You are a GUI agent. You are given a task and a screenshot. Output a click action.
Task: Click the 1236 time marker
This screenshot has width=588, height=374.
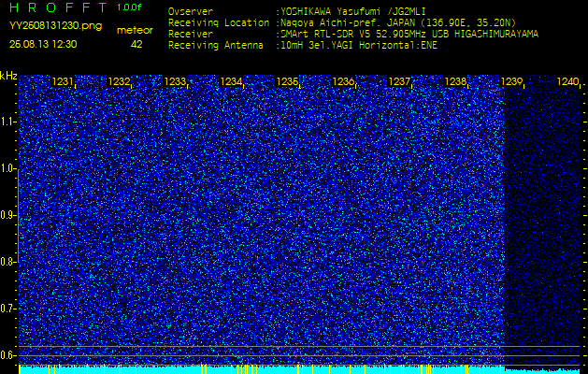[x=343, y=81]
